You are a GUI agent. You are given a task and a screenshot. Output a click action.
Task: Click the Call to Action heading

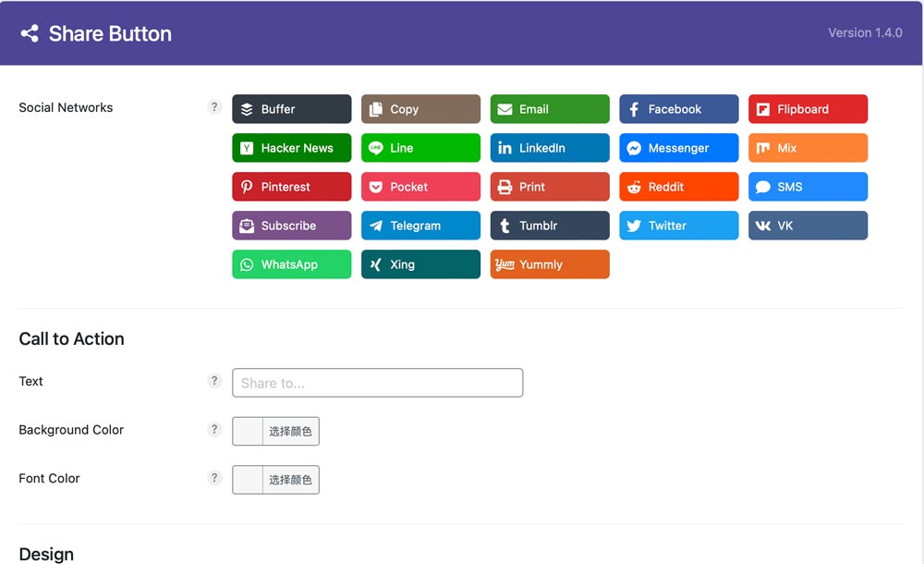[x=72, y=338]
